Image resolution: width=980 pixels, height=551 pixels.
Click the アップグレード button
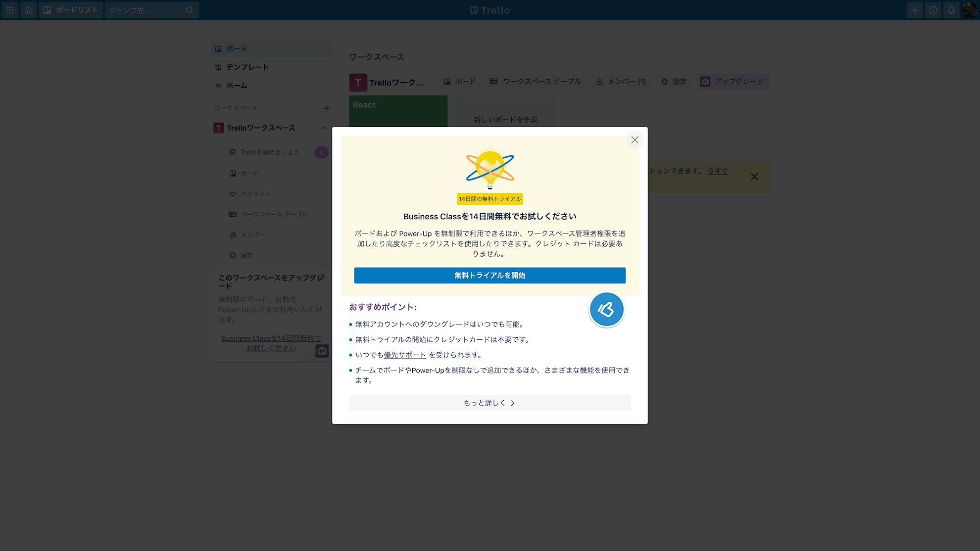coord(734,82)
